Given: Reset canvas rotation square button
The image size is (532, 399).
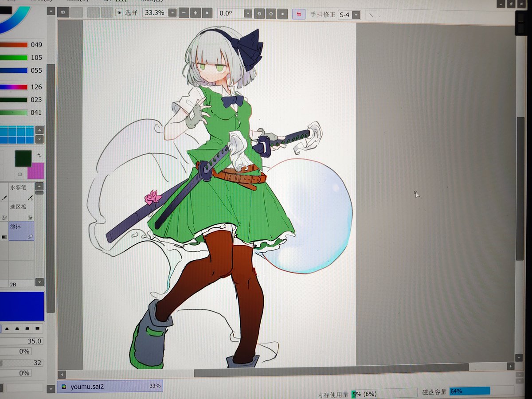Looking at the screenshot, I should (x=283, y=14).
